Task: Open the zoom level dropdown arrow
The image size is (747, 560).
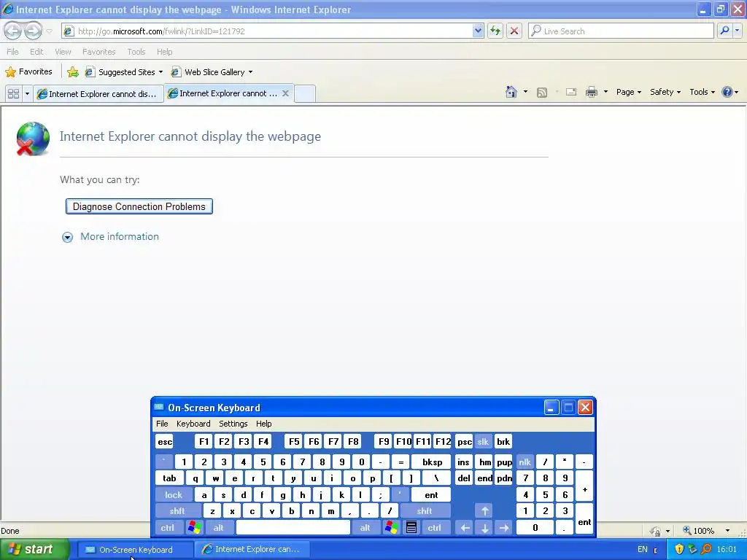Action: coord(727,531)
